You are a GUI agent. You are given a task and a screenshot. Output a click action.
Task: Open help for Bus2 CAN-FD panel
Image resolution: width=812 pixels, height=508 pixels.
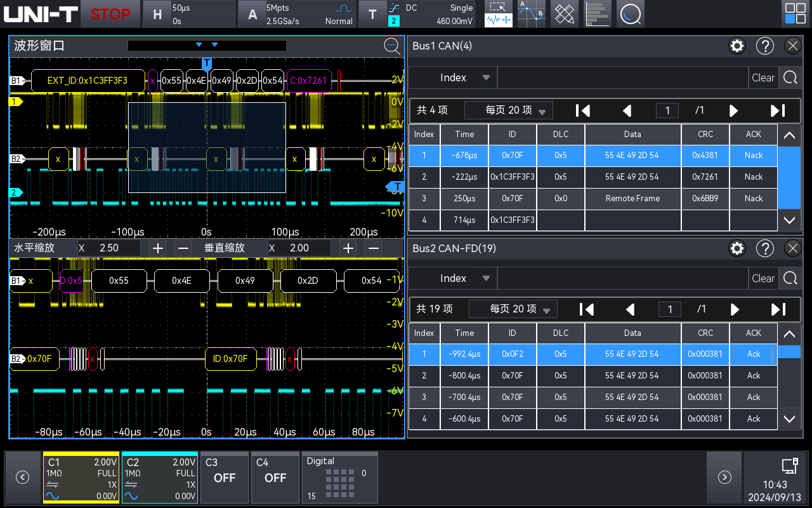[765, 248]
